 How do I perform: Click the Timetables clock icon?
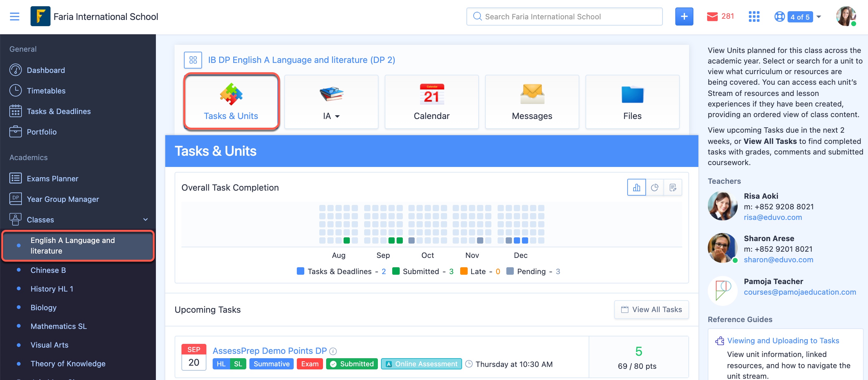coord(16,91)
